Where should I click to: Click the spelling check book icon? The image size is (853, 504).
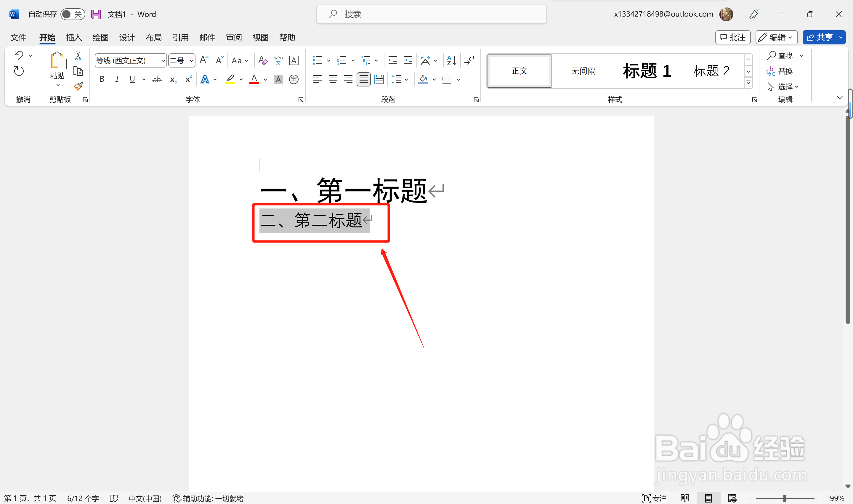pyautogui.click(x=114, y=498)
